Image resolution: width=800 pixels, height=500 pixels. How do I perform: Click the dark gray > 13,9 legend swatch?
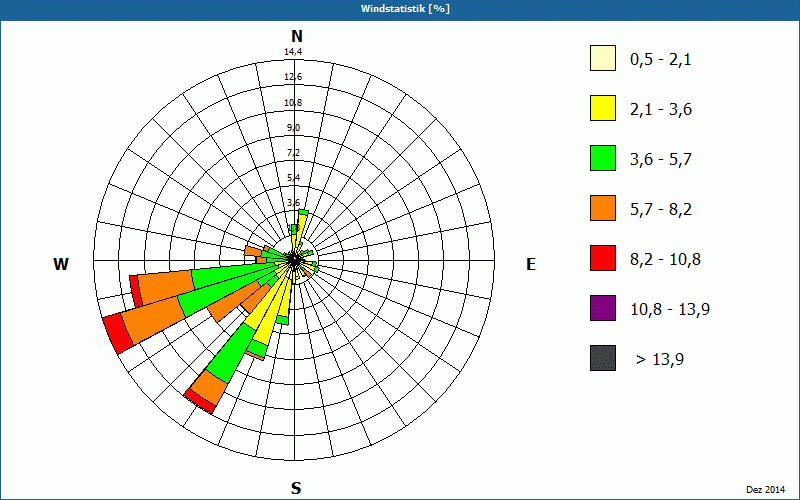(x=603, y=358)
